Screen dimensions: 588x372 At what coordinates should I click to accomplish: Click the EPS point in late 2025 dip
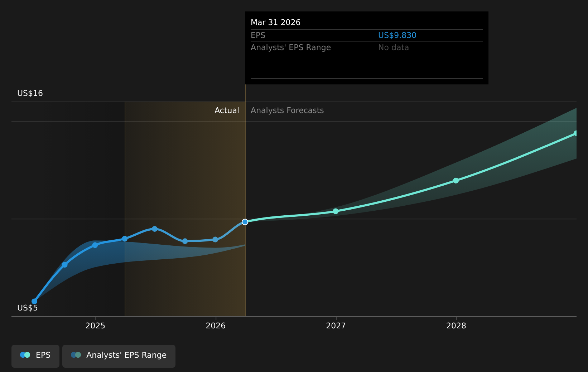(x=185, y=241)
